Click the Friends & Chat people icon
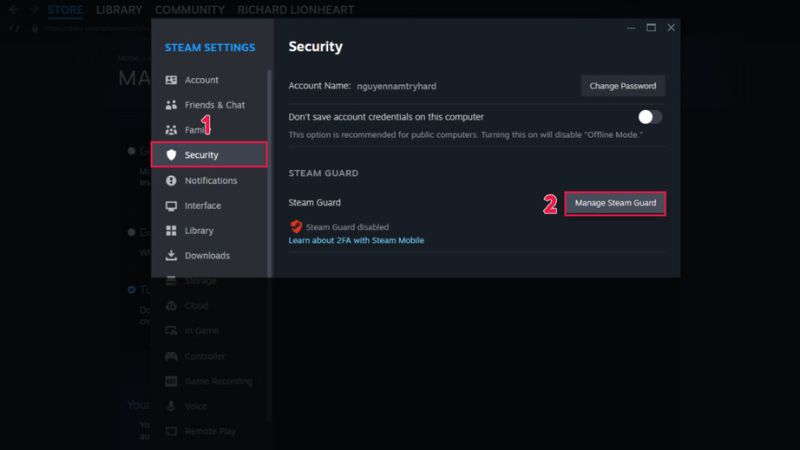 coord(171,105)
